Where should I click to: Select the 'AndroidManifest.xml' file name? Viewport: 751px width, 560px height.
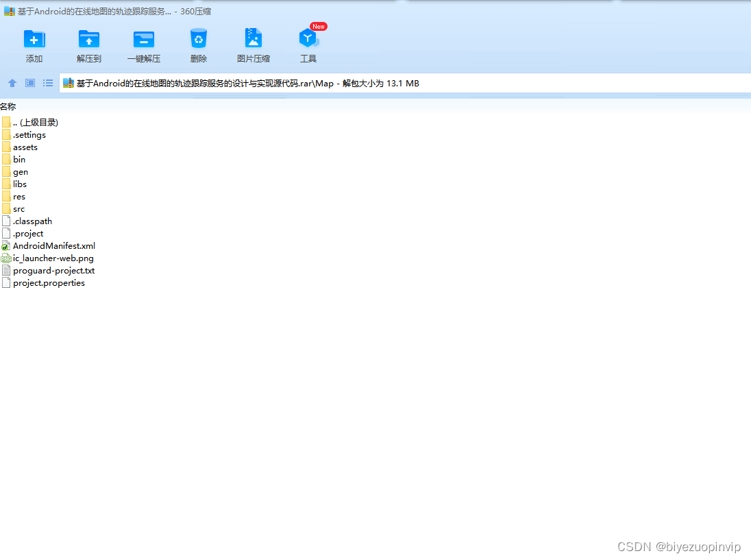(x=54, y=246)
